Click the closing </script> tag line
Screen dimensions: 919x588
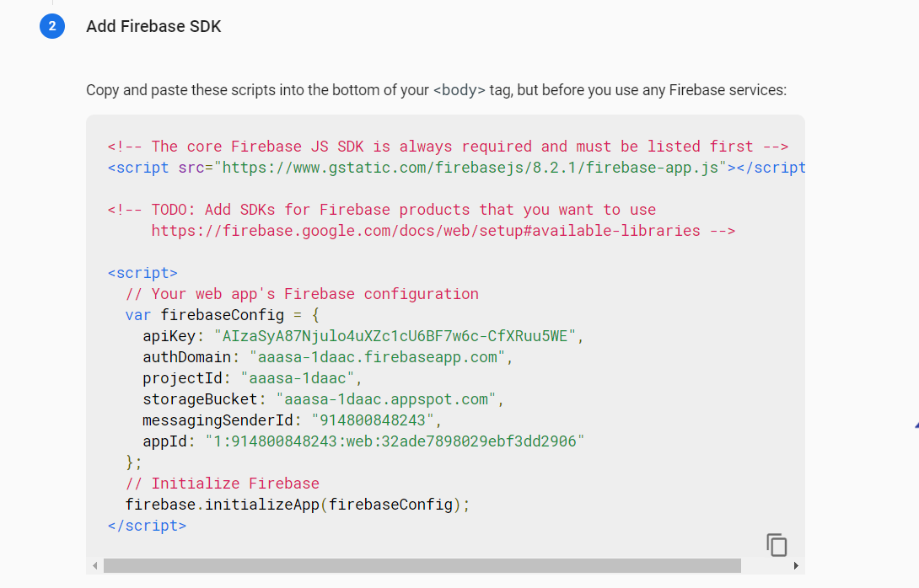pyautogui.click(x=147, y=526)
